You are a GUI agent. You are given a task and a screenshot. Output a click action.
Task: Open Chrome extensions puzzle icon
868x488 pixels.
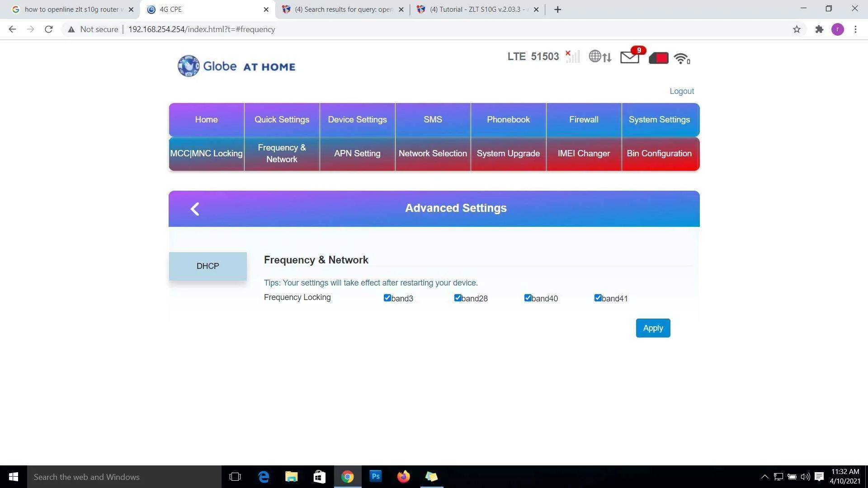[819, 29]
